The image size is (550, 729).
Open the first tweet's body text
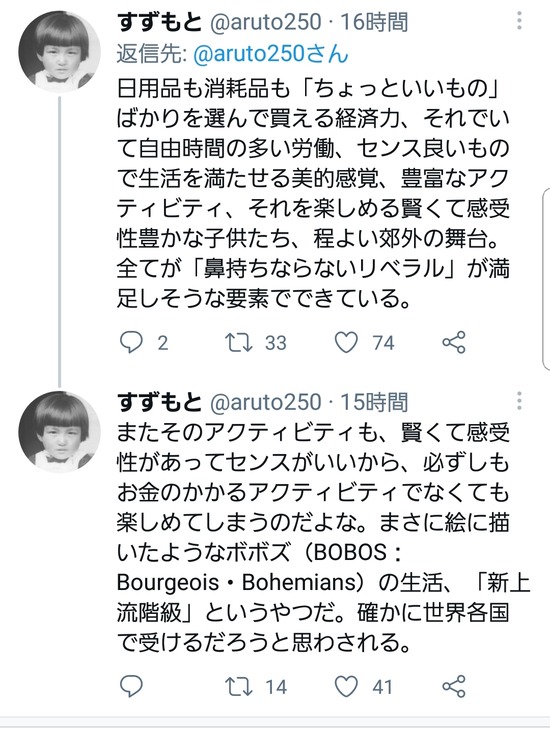[313, 193]
